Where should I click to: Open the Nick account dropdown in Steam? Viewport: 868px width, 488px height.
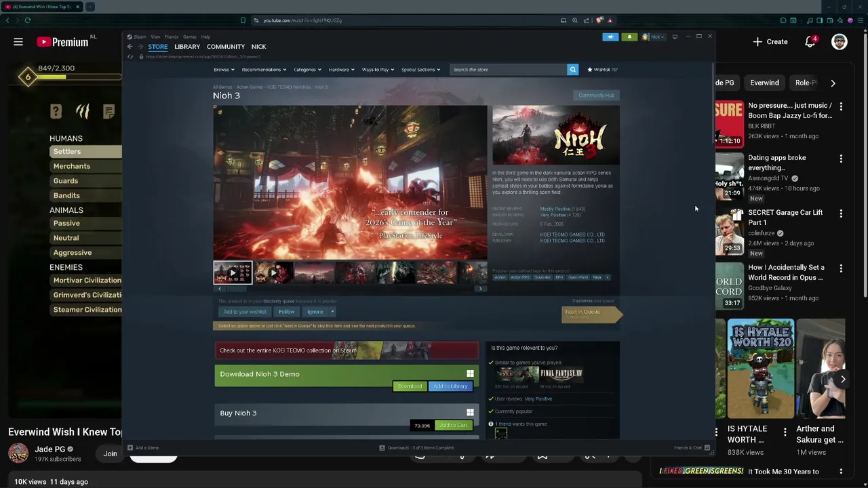(654, 37)
